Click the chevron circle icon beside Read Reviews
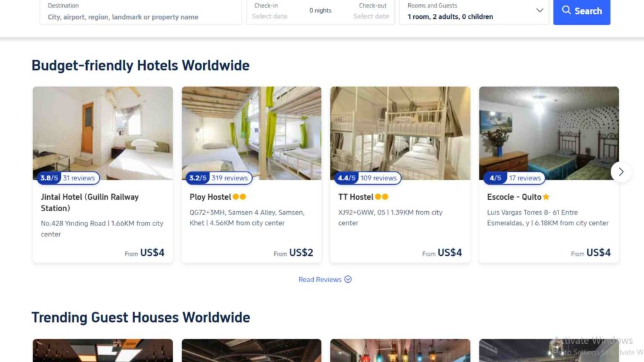The image size is (644, 362). click(348, 279)
